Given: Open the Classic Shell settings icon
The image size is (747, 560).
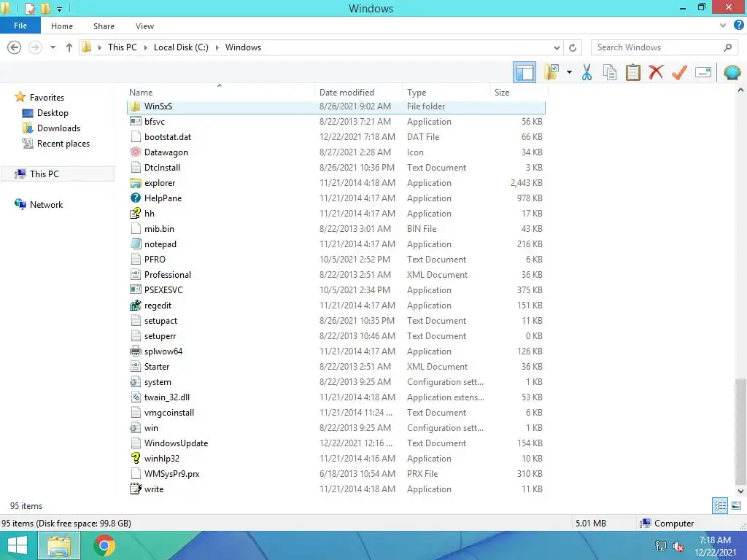Looking at the screenshot, I should pos(732,72).
